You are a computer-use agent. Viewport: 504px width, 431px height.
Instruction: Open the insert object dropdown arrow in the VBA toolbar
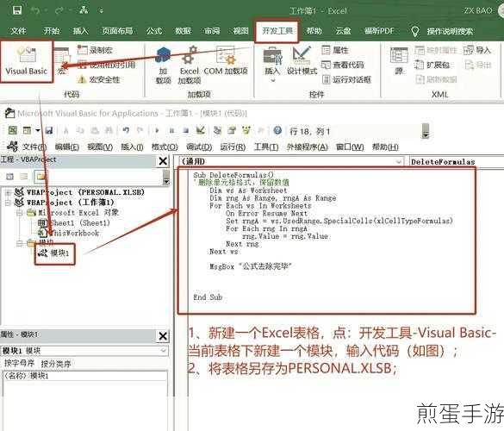[x=38, y=130]
